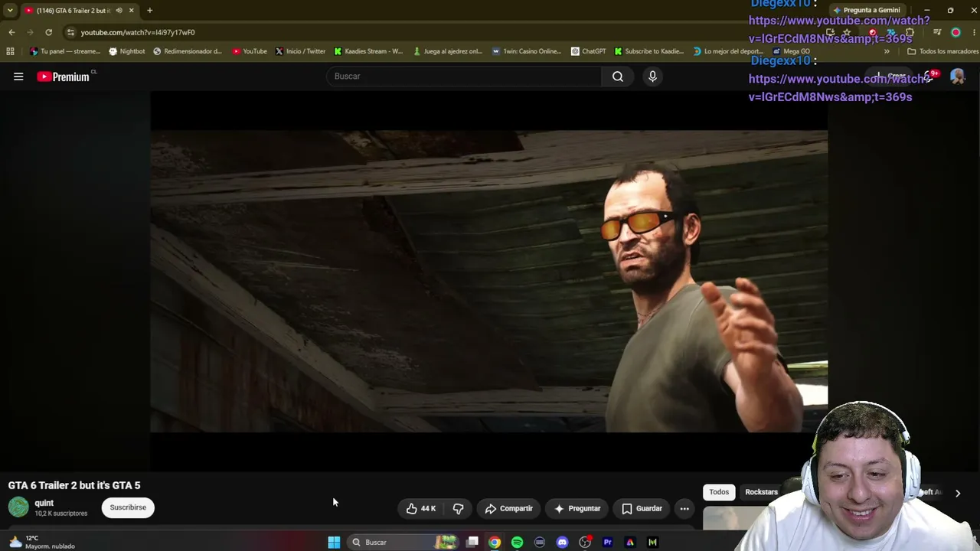Screen dimensions: 980x551
Task: Open the Tu panel streamer bookmark
Action: point(65,51)
